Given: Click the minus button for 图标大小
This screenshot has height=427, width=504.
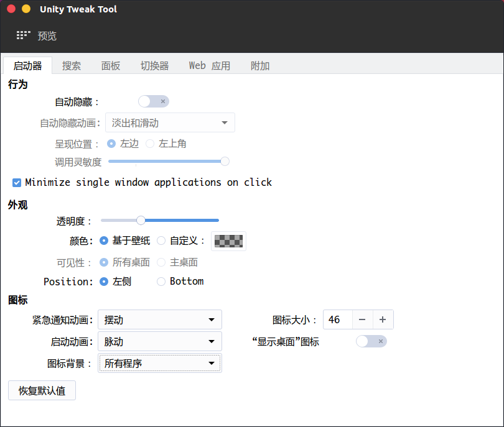Looking at the screenshot, I should 362,319.
